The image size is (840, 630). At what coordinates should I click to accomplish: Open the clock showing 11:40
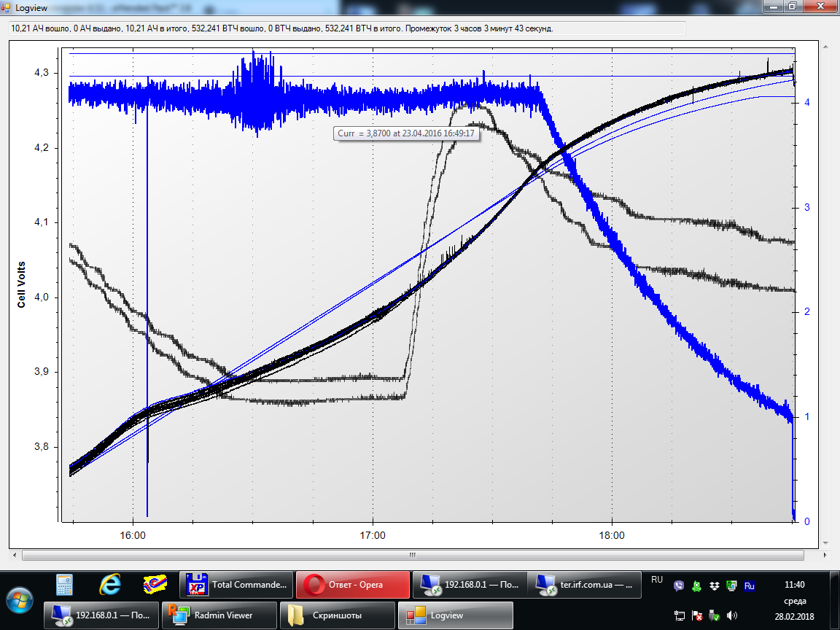[x=794, y=585]
